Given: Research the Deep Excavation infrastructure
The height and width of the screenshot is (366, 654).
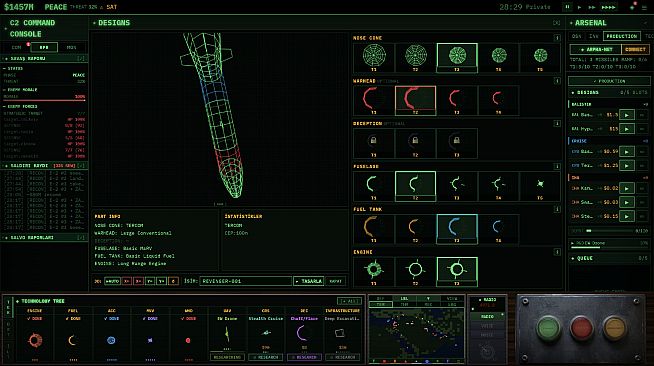Looking at the screenshot, I should click(x=343, y=357).
